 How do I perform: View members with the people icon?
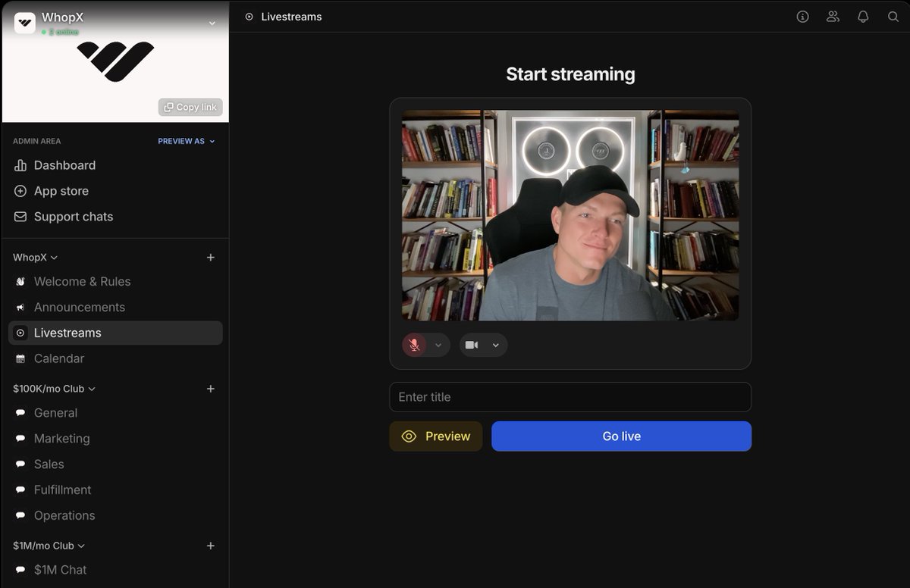coord(833,16)
